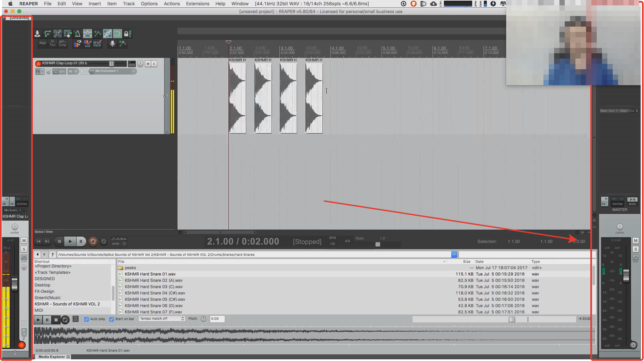Viewport: 644px width, 361px height.
Task: Toggle the locking padlock icon
Action: pos(127,34)
